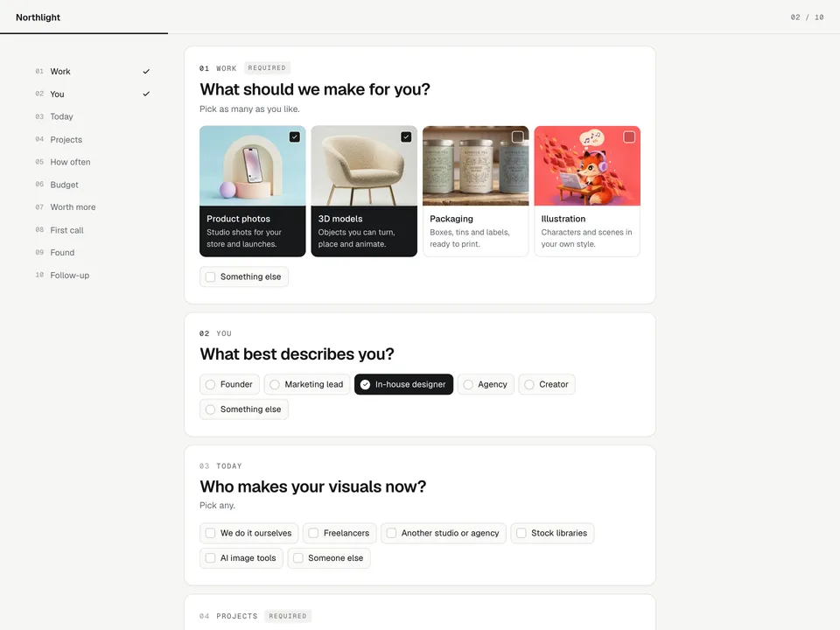Open the How often step
This screenshot has height=630, width=840.
[92, 162]
